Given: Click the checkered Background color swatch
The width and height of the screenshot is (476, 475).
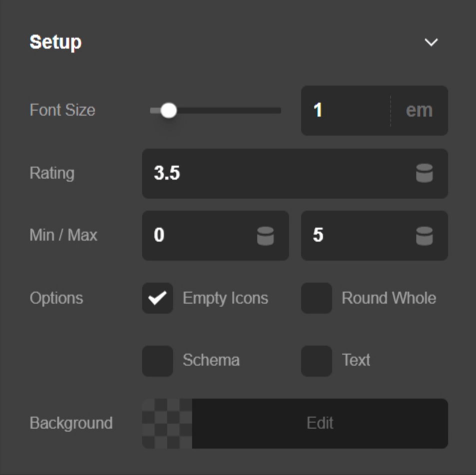Looking at the screenshot, I should pos(166,422).
